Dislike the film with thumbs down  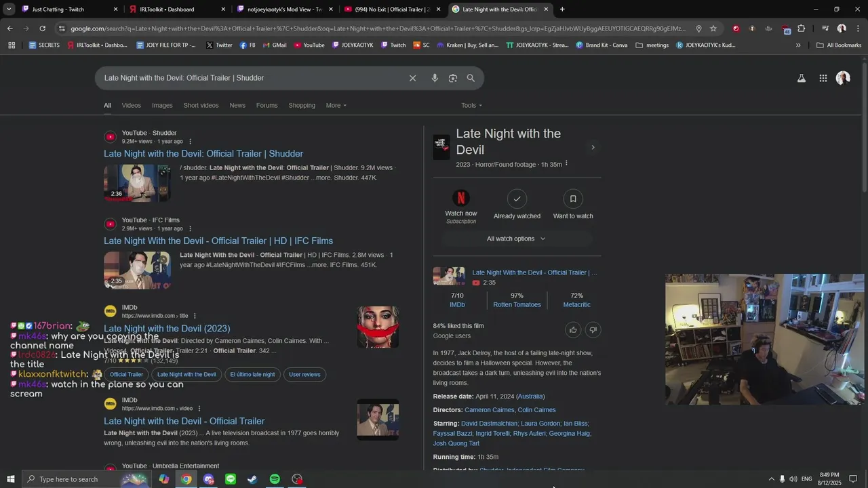point(593,330)
